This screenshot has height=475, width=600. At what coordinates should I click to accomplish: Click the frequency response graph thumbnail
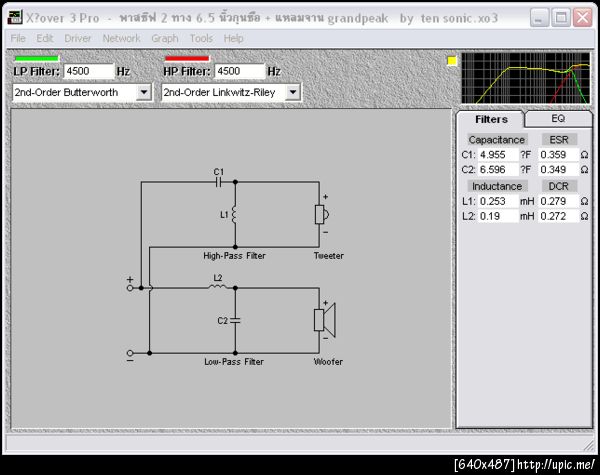(x=526, y=78)
